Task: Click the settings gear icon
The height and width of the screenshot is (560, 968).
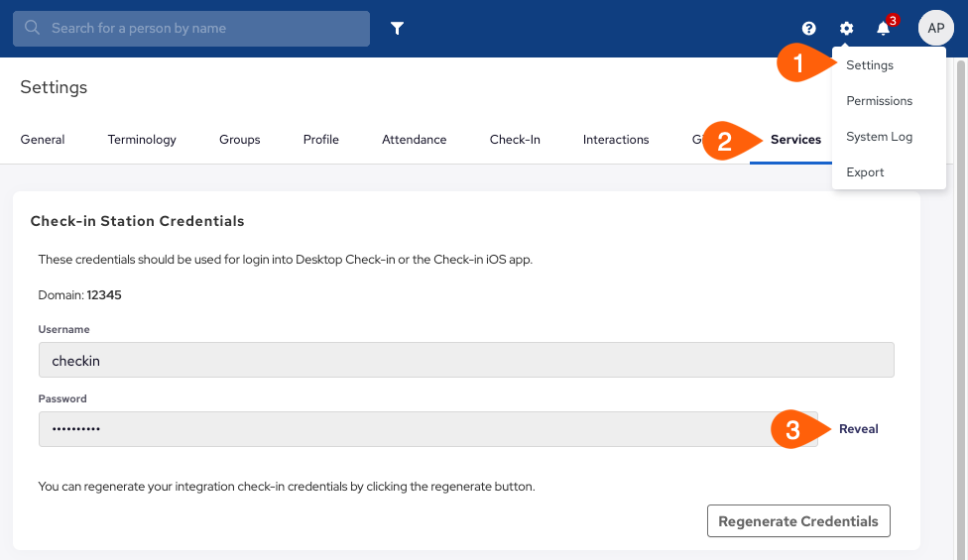Action: click(846, 29)
